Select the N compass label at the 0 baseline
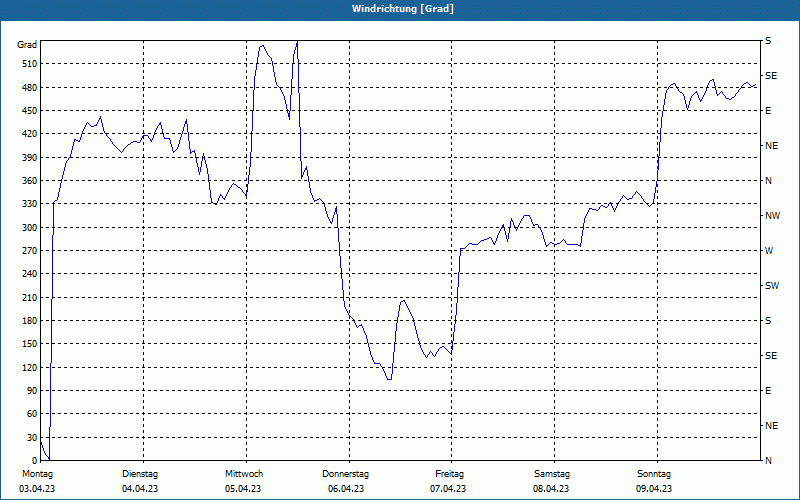Screen dimensions: 800x500 coord(768,461)
